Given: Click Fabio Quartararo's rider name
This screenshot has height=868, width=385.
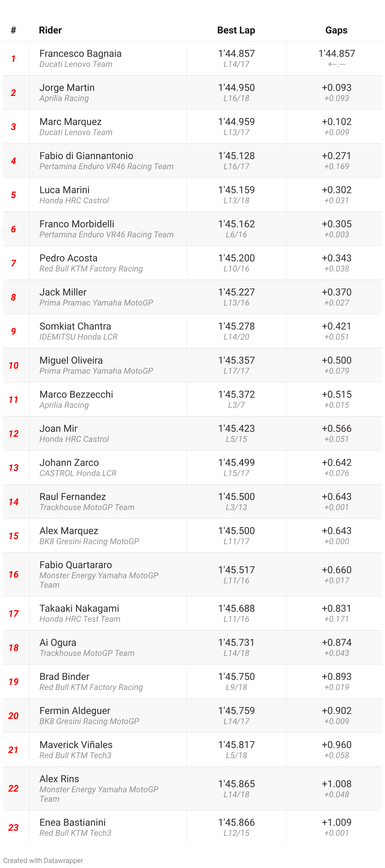Looking at the screenshot, I should 75,565.
